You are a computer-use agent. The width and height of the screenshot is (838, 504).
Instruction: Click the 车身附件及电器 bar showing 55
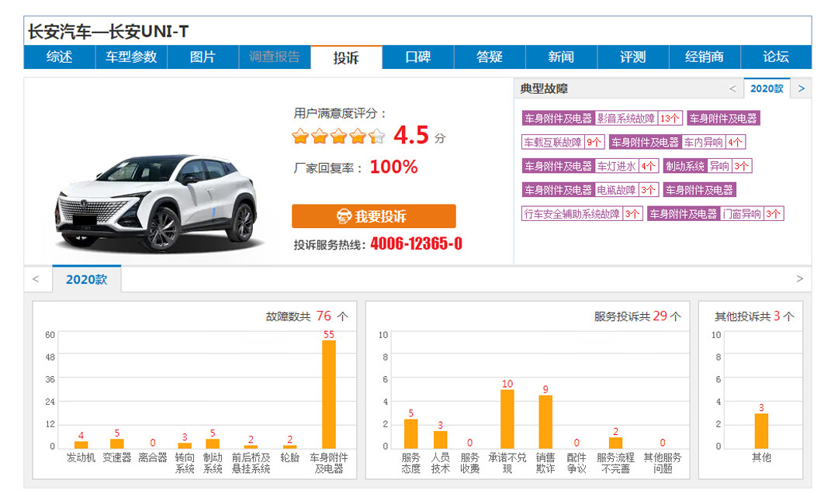329,394
